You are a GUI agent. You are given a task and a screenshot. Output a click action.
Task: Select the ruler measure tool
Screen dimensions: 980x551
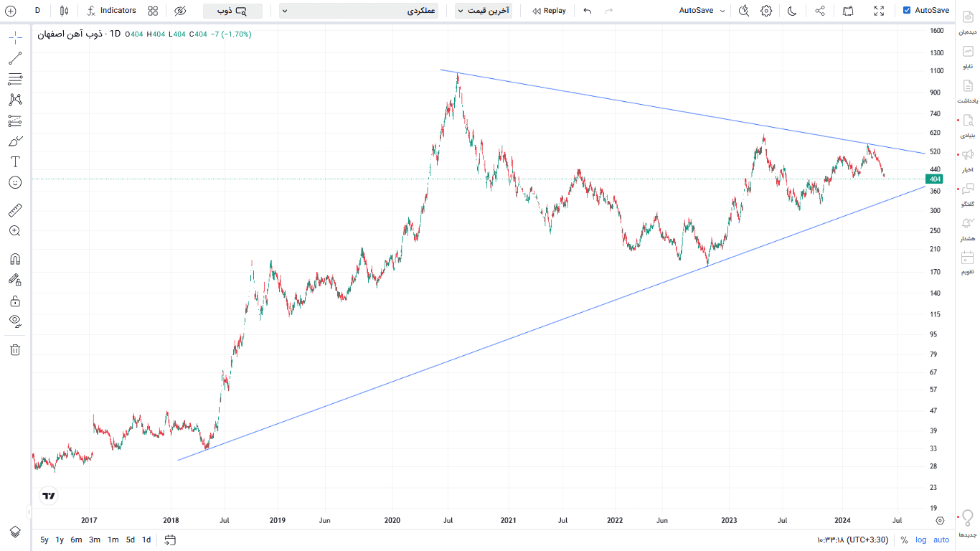15,210
